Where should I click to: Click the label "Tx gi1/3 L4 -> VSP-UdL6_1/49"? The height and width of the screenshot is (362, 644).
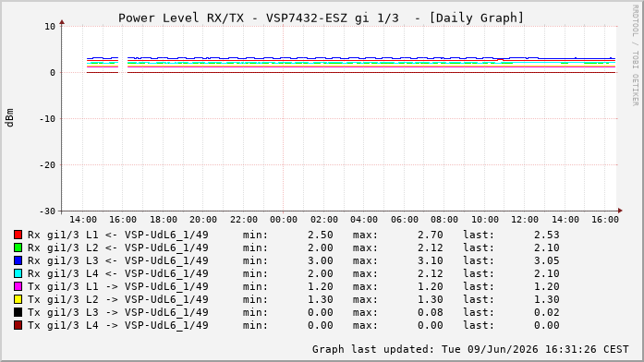click(x=118, y=325)
